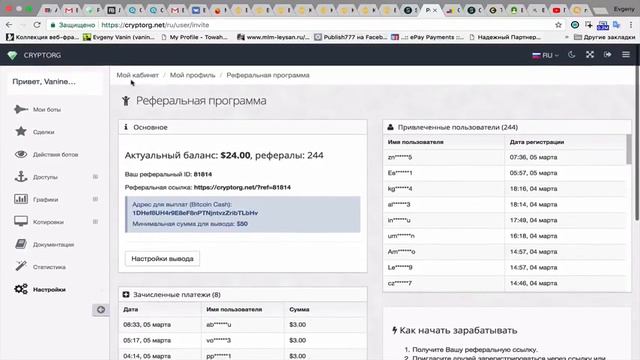Open Действия ботов in sidebar
This screenshot has width=640, height=360.
point(55,155)
